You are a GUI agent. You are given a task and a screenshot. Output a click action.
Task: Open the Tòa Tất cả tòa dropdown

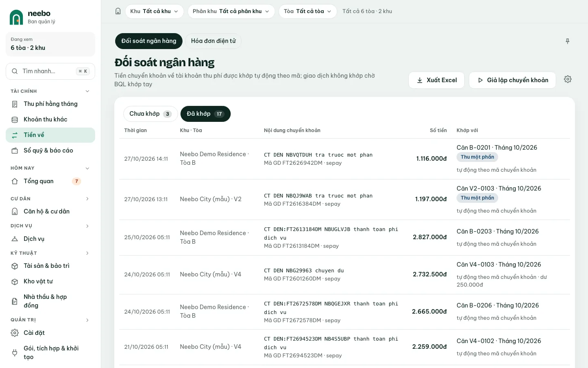[307, 11]
